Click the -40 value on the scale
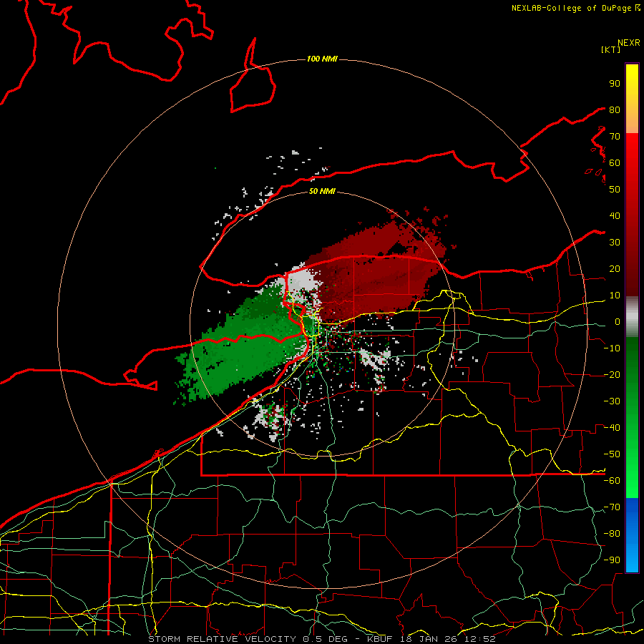Viewport: 644px width, 644px height. point(612,428)
